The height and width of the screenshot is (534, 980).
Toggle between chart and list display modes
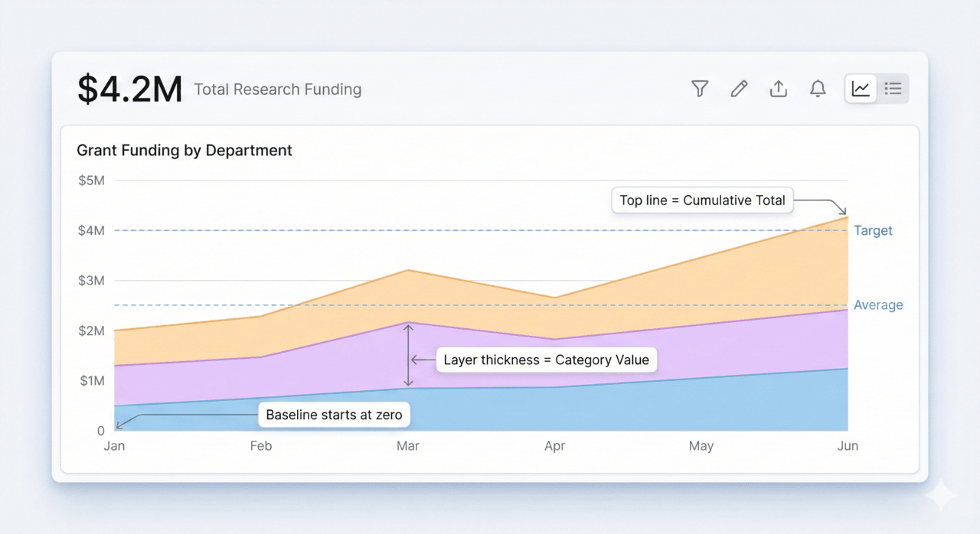click(893, 88)
